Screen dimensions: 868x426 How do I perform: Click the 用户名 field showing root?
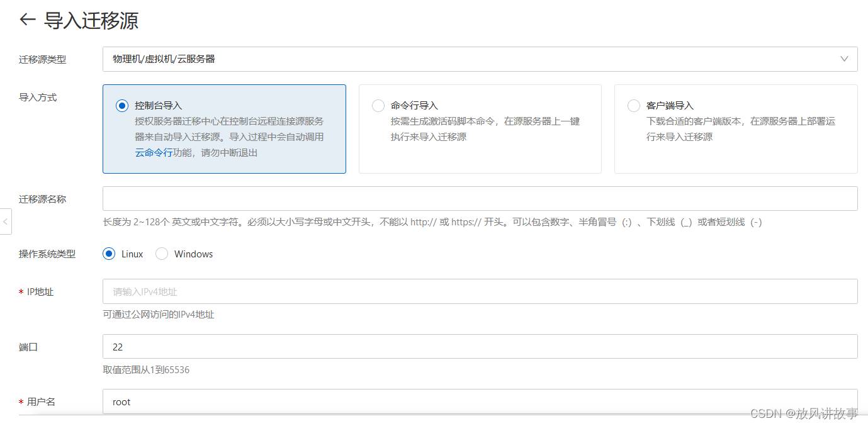tap(480, 401)
